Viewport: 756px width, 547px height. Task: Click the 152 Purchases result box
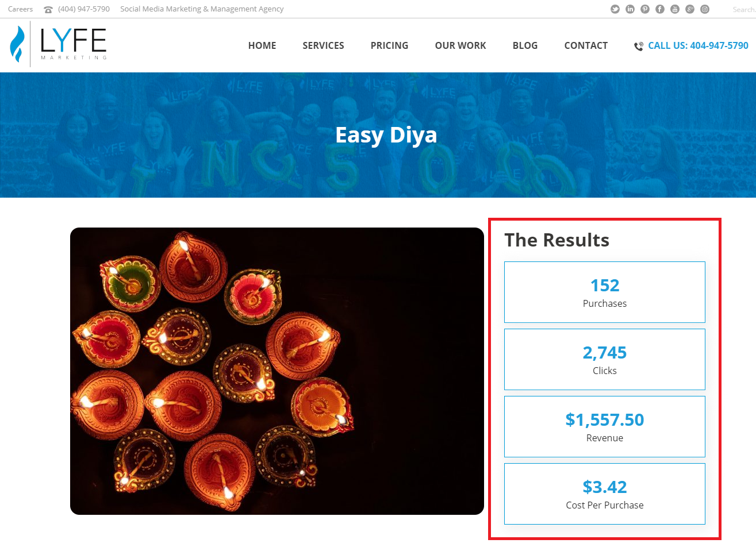[x=604, y=292]
